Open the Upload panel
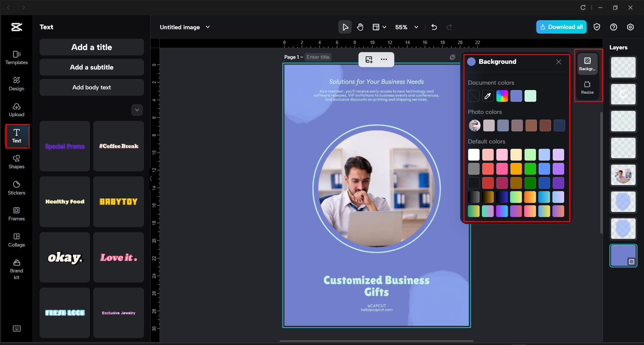This screenshot has height=345, width=644. [16, 110]
